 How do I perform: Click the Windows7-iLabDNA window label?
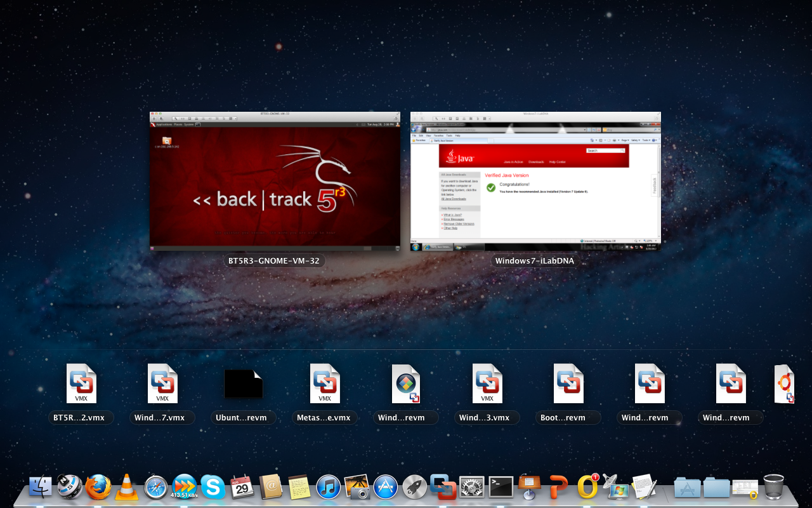(534, 260)
